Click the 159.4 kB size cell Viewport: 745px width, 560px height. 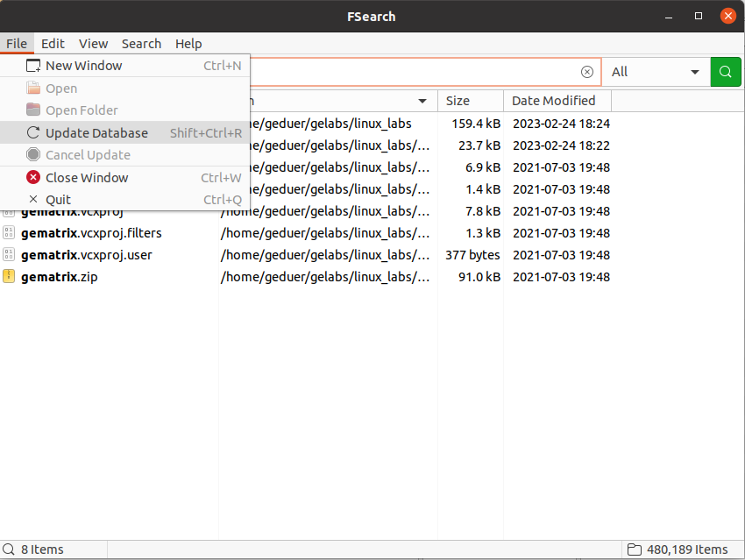point(476,124)
